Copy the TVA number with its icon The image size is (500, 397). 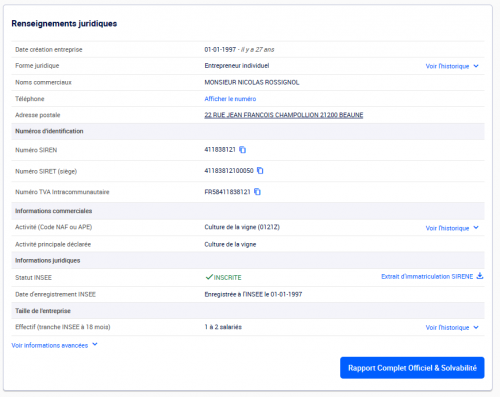click(257, 192)
